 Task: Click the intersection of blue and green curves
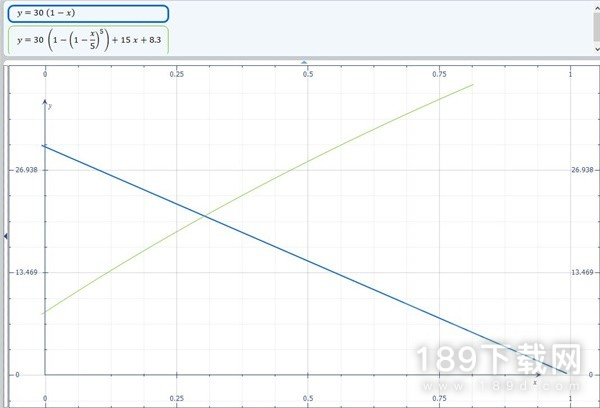[205, 216]
